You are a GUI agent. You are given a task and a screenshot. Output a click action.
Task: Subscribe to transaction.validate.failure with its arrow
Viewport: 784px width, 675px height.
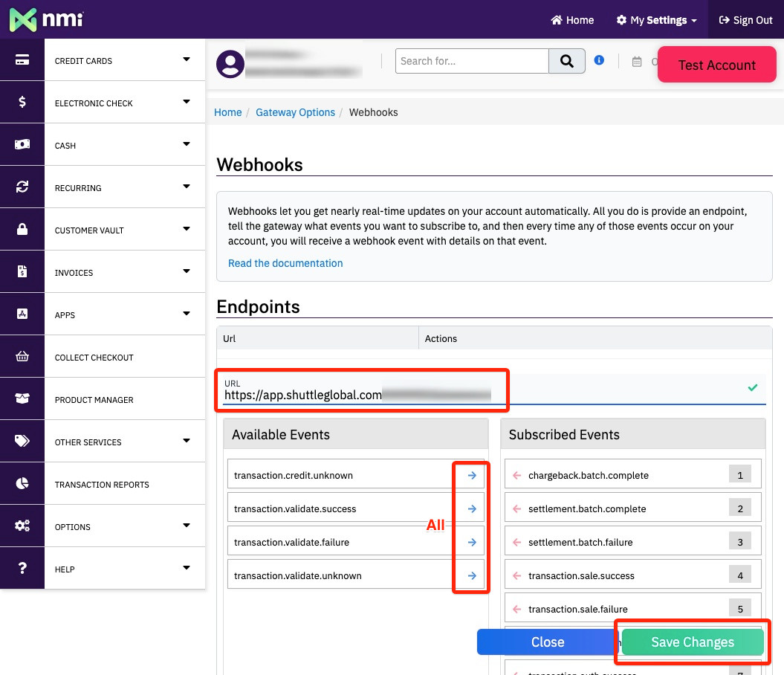(x=471, y=543)
